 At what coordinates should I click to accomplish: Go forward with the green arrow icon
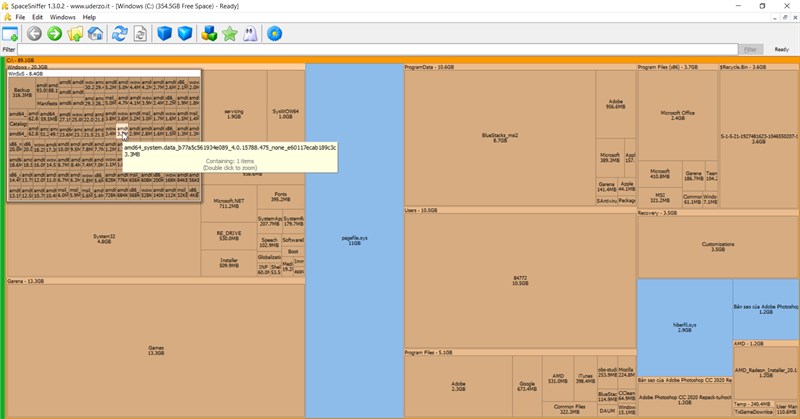55,34
